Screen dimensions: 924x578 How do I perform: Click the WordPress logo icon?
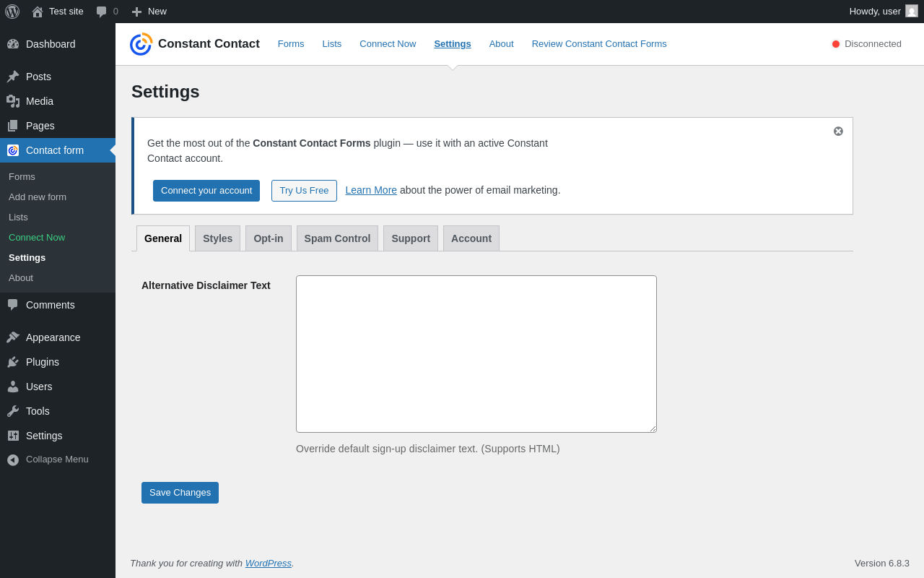pyautogui.click(x=12, y=12)
